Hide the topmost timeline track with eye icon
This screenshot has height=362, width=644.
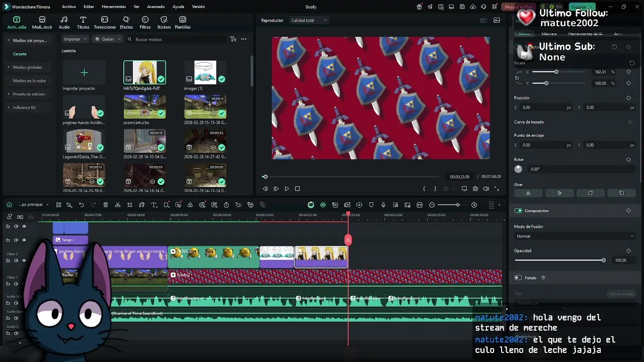pyautogui.click(x=24, y=226)
